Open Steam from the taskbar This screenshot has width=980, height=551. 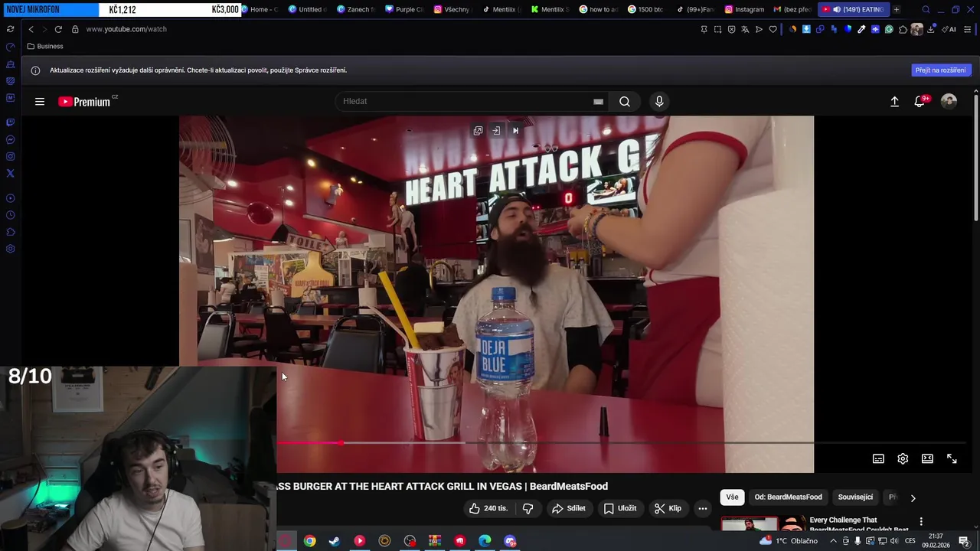pyautogui.click(x=335, y=541)
